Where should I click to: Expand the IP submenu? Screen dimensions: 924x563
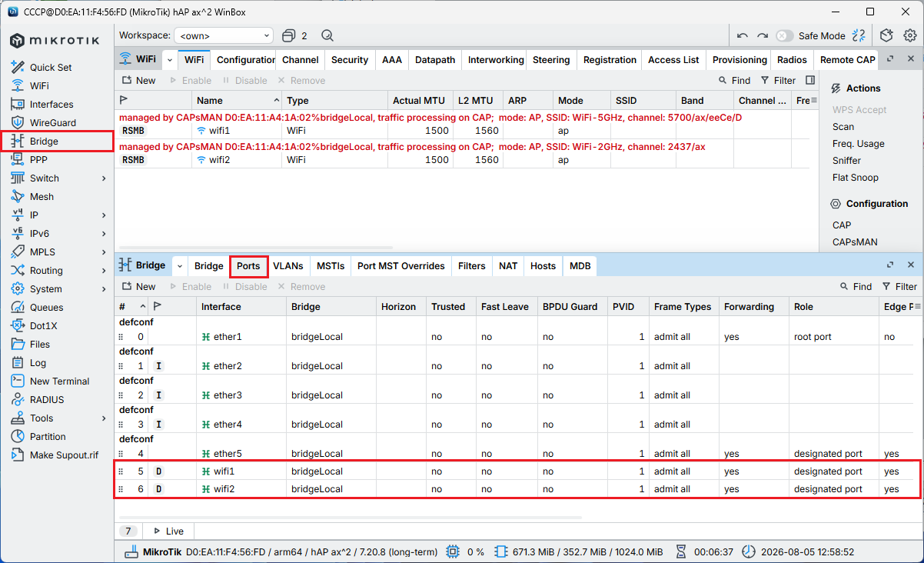pyautogui.click(x=104, y=215)
